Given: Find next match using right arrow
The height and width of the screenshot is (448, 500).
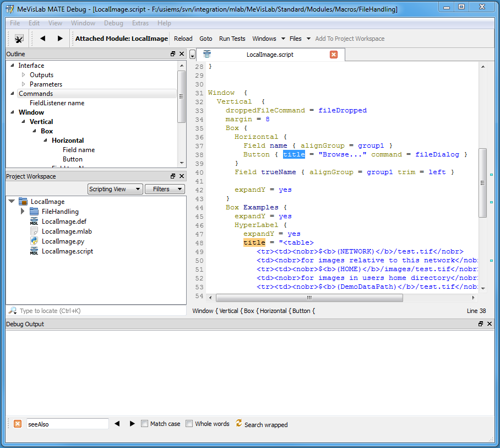Looking at the screenshot, I should click(x=132, y=424).
